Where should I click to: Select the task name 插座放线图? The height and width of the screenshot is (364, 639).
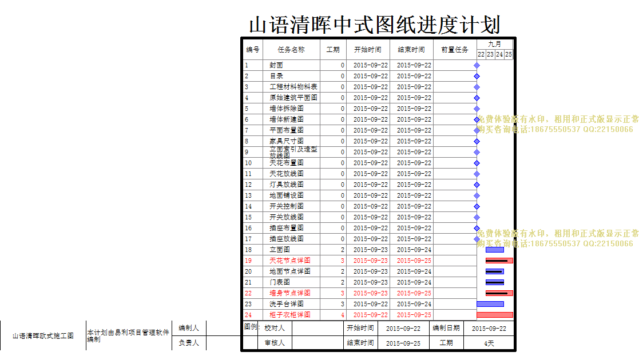coord(287,239)
